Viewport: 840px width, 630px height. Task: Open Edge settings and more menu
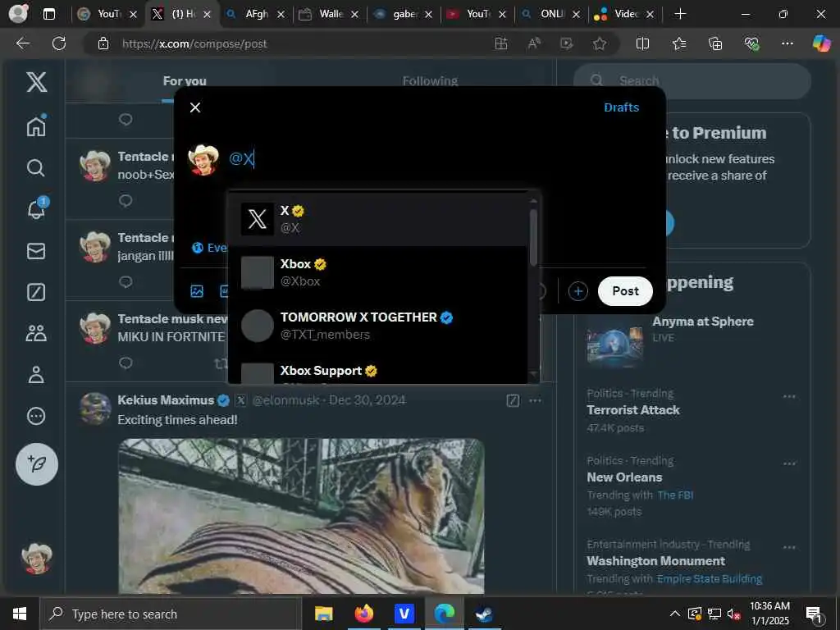(x=787, y=43)
